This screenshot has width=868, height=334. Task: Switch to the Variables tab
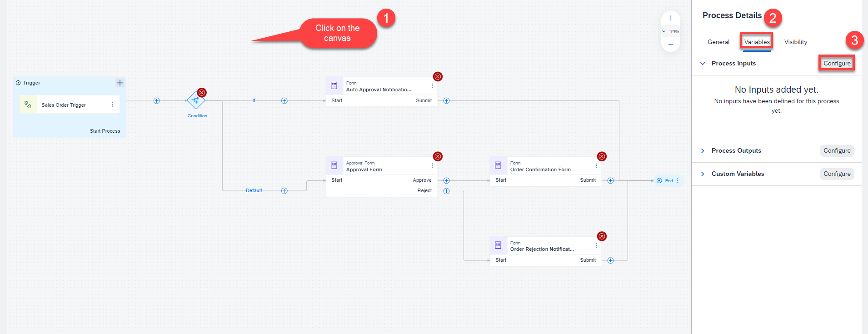(757, 42)
